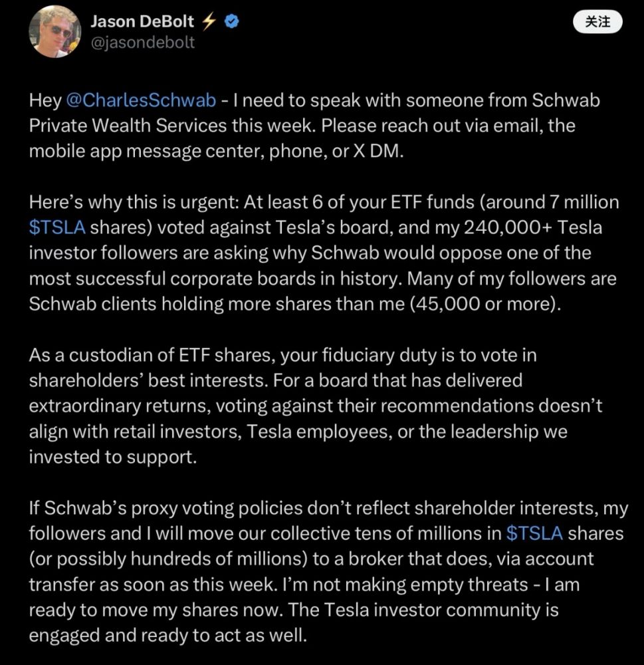The image size is (644, 665).
Task: Open Jason DeBolt's profile avatar photo
Action: [x=52, y=32]
